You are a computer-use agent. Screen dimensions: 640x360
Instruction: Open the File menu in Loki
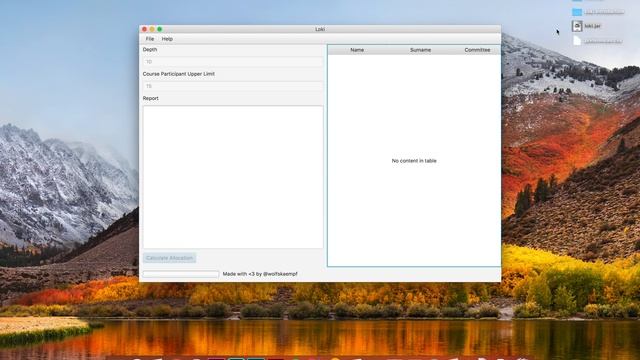150,39
